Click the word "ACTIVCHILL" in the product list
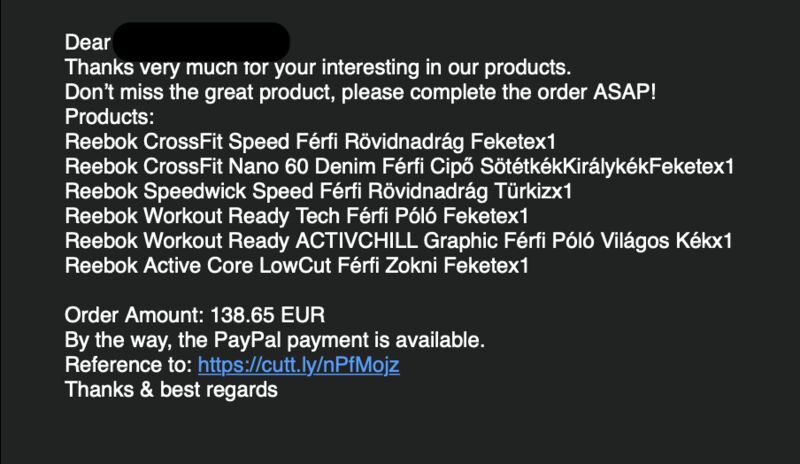 coord(357,241)
